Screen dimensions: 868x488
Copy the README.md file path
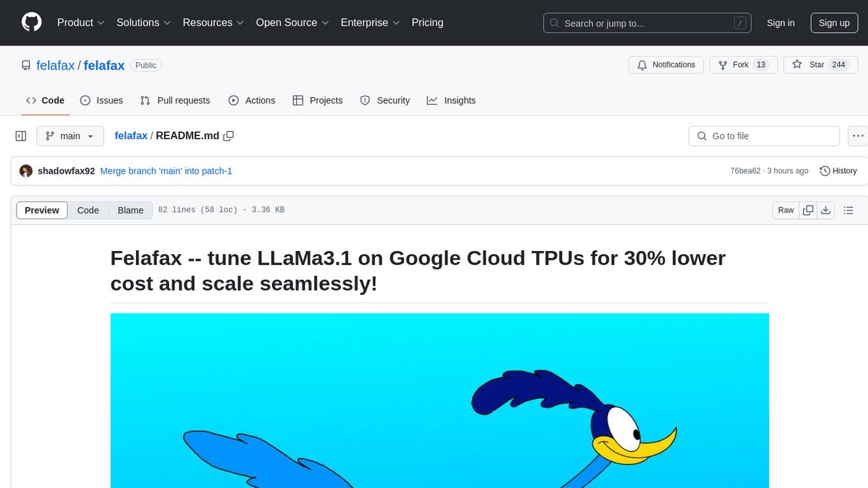[x=228, y=135]
